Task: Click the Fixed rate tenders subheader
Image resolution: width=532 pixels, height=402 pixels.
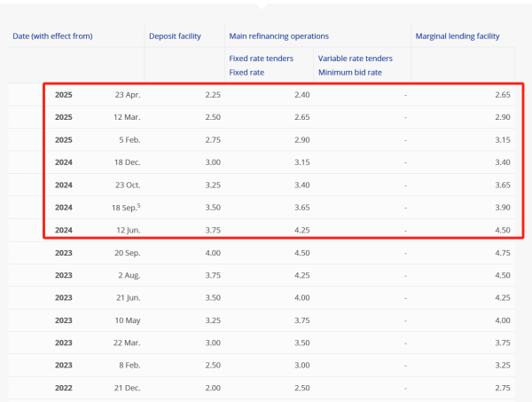Action: [262, 59]
